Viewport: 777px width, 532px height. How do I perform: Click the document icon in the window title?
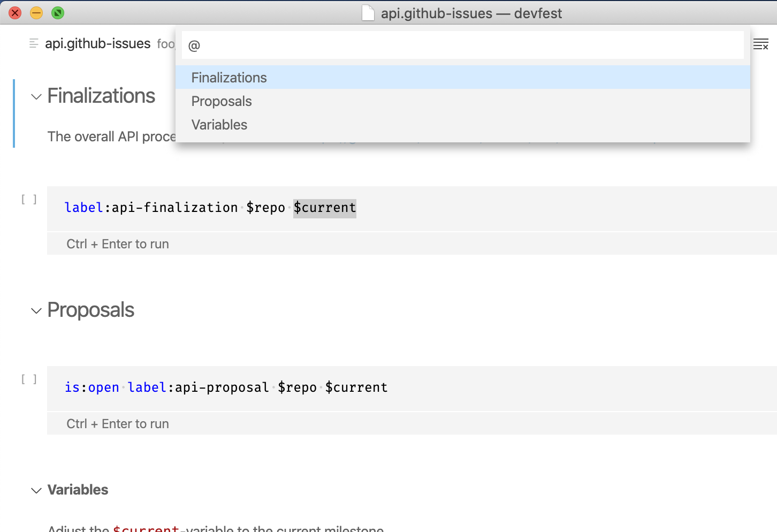click(x=368, y=13)
